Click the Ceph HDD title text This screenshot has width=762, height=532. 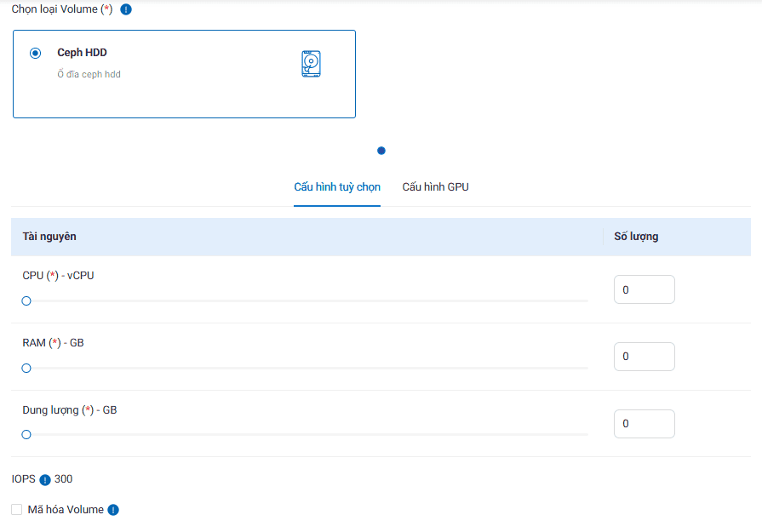[82, 53]
